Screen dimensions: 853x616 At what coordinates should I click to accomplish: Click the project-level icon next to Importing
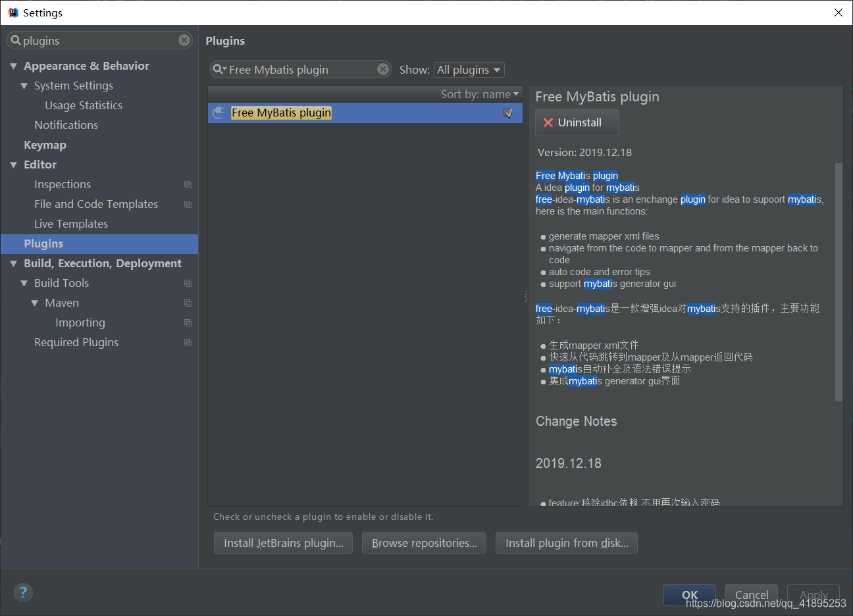pyautogui.click(x=188, y=322)
